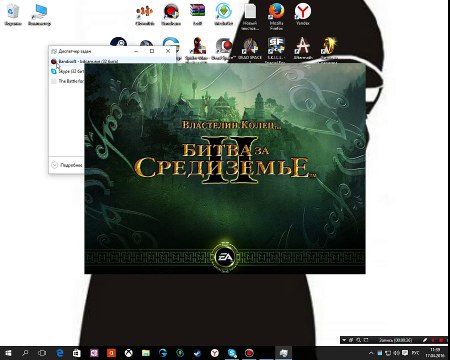Open the Action Center notifications icon
The height and width of the screenshot is (360, 450).
click(405, 353)
